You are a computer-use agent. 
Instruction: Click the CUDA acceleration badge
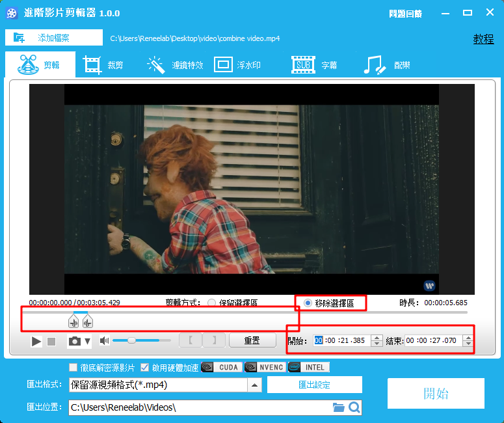click(222, 367)
